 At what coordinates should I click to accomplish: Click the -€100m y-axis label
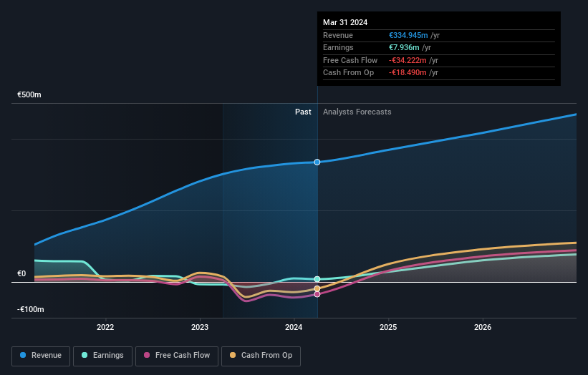(30, 309)
